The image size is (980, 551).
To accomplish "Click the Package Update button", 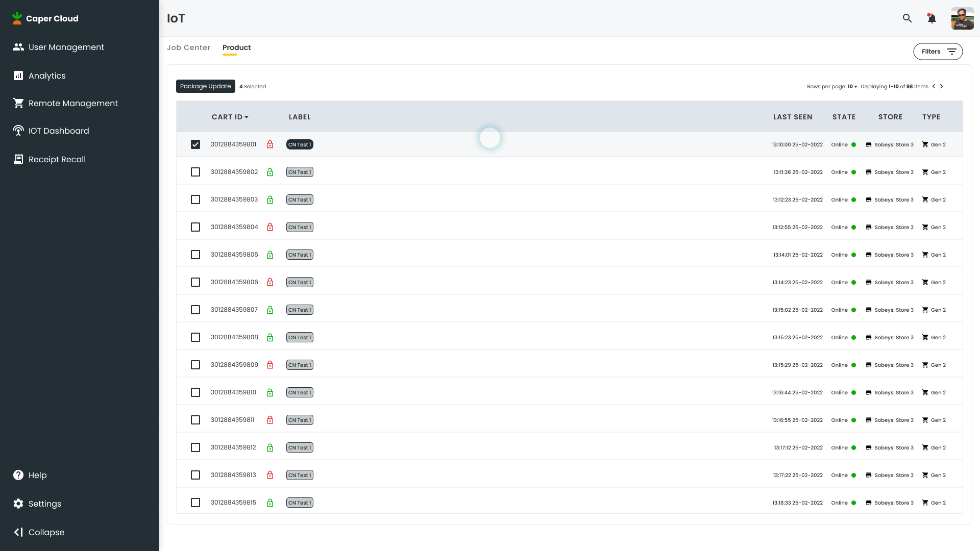I will [x=205, y=86].
